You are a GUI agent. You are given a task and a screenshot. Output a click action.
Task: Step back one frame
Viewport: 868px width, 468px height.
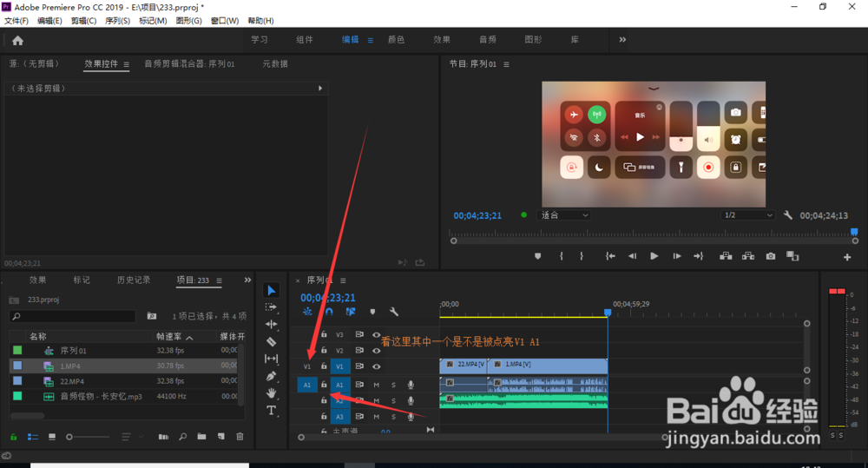(x=632, y=256)
